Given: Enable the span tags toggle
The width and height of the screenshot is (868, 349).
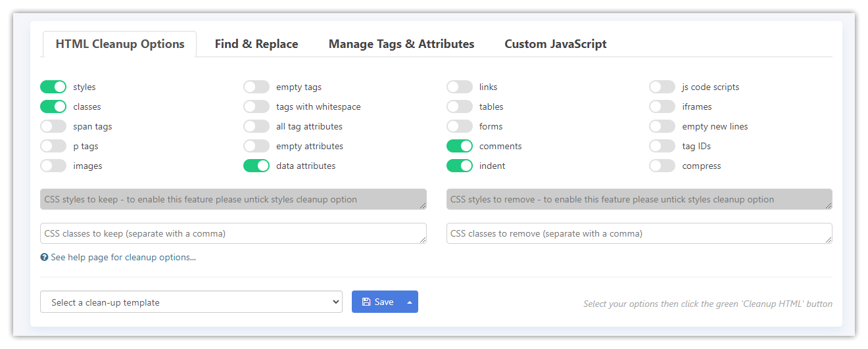Looking at the screenshot, I should [x=53, y=126].
